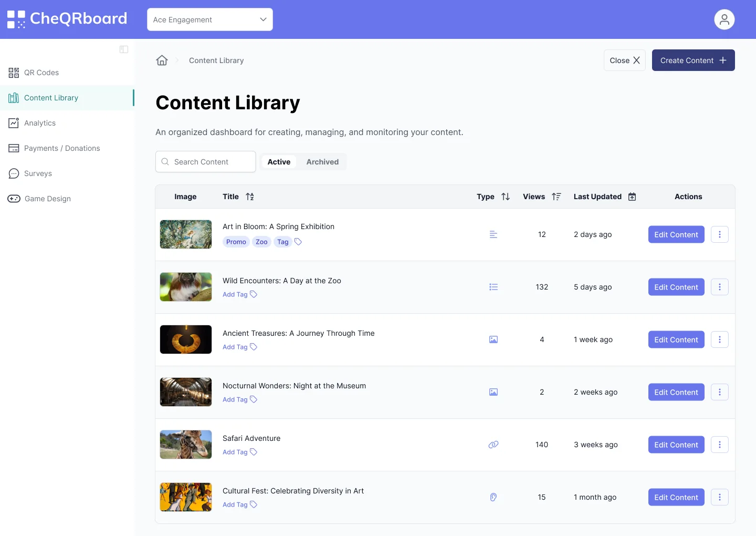Open more options for Cultural Fest

click(x=719, y=497)
